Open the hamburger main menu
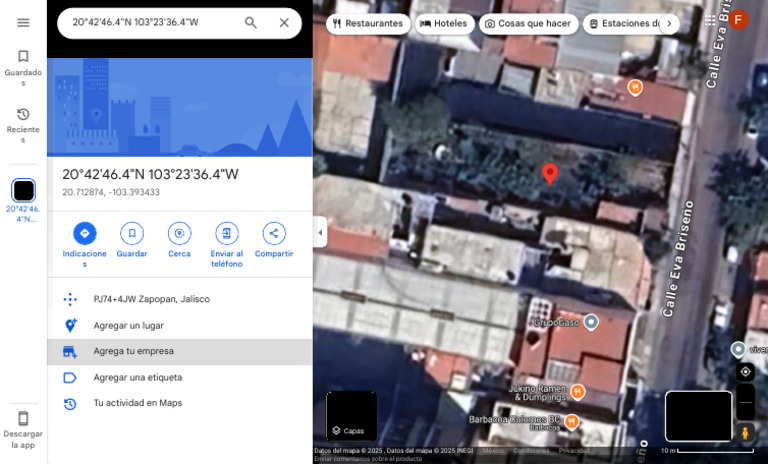Viewport: 768px width, 464px height. click(23, 23)
